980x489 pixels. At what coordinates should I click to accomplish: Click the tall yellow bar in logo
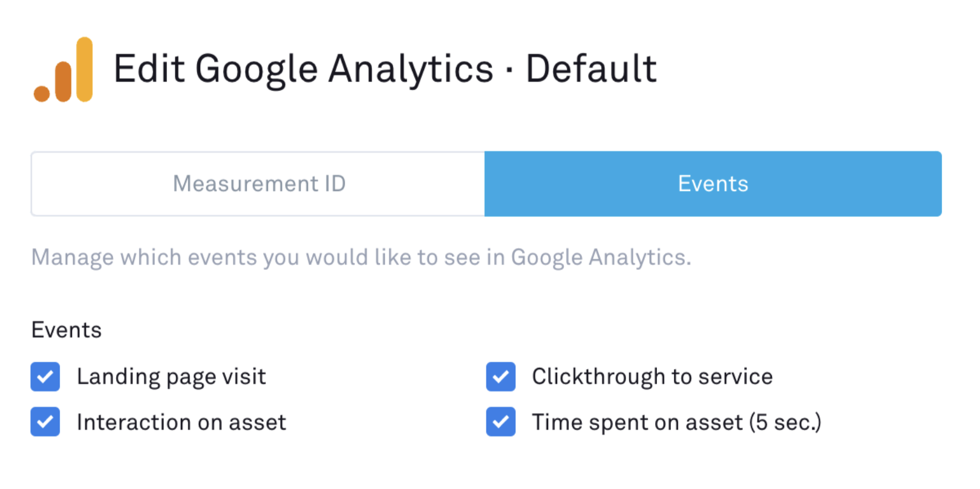(85, 69)
